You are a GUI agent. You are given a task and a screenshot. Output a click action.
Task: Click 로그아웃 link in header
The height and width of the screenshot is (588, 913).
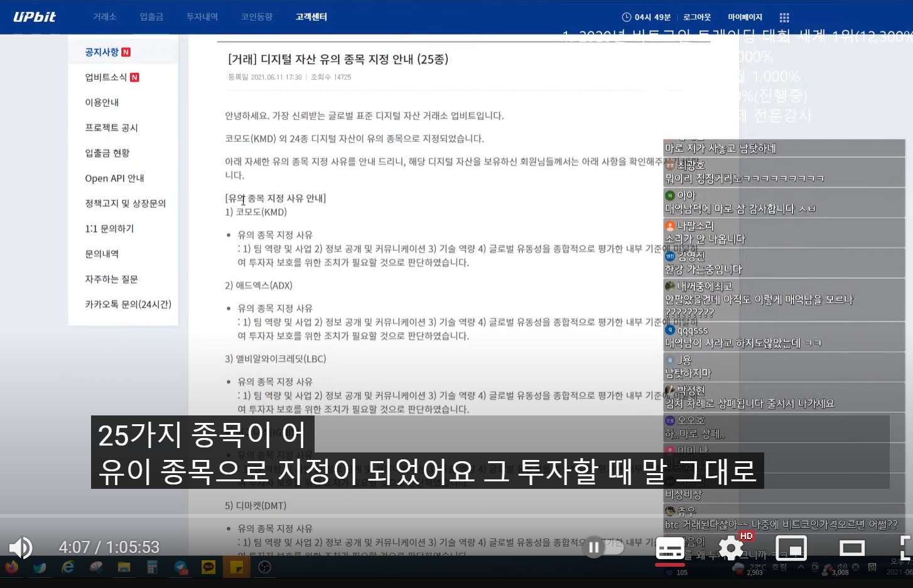(x=697, y=17)
